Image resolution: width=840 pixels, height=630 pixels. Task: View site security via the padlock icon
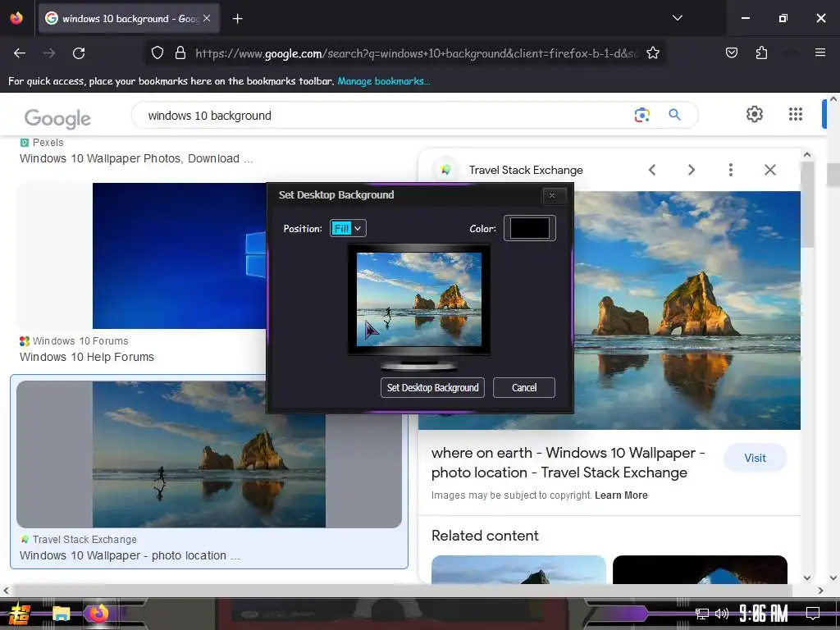point(180,53)
